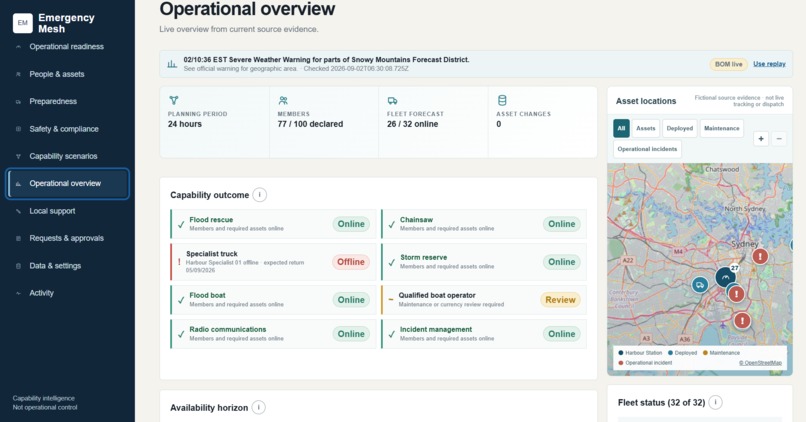Click the Severe Weather Warning headline

point(326,60)
